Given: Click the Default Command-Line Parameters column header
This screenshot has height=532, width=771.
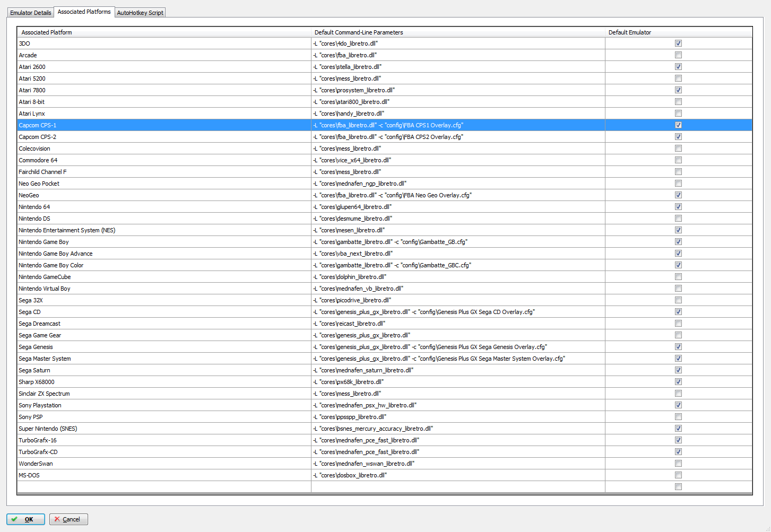Looking at the screenshot, I should click(x=458, y=32).
